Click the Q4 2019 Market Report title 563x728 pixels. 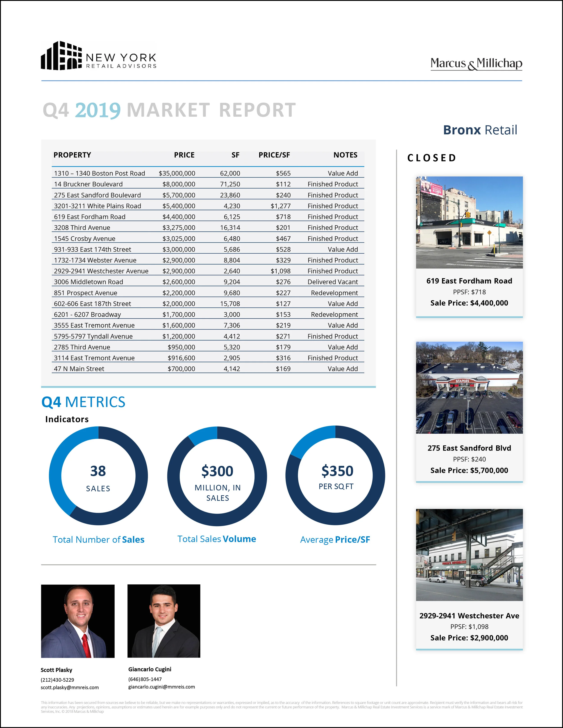169,110
